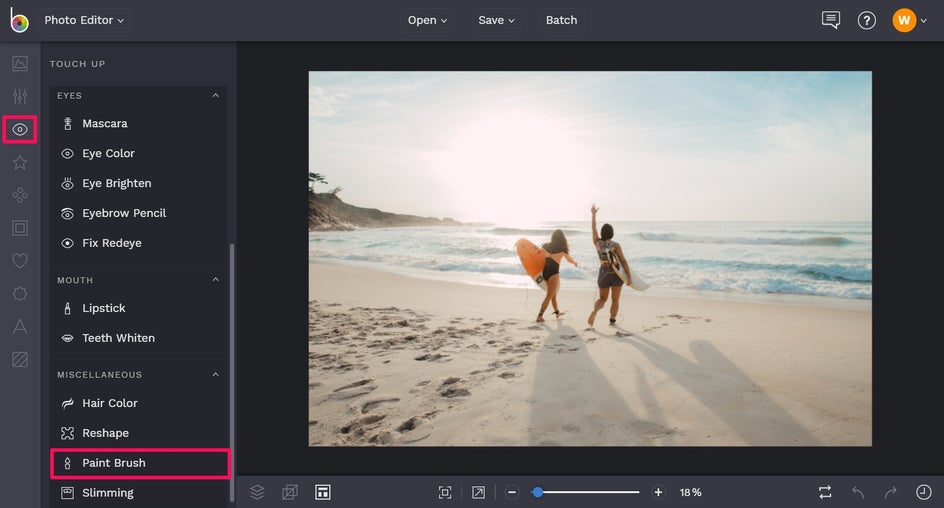Open the history clock icon
This screenshot has width=944, height=508.
pyautogui.click(x=923, y=492)
